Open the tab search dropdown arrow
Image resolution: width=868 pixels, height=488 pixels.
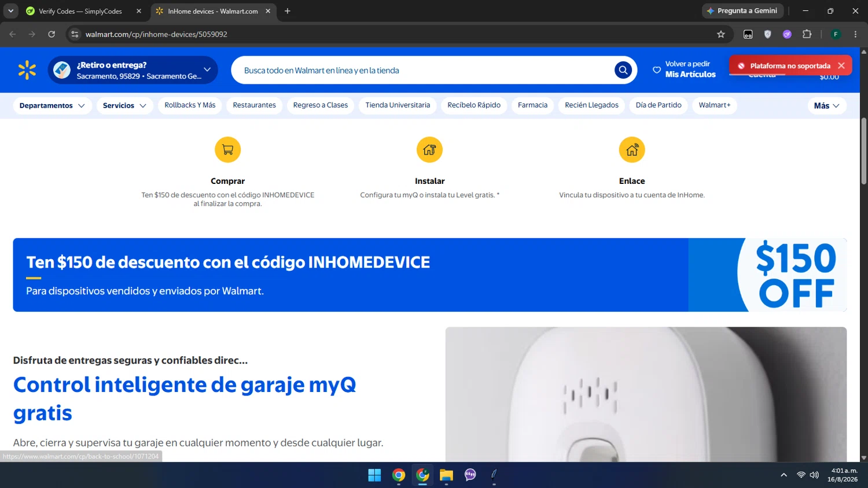coord(10,11)
